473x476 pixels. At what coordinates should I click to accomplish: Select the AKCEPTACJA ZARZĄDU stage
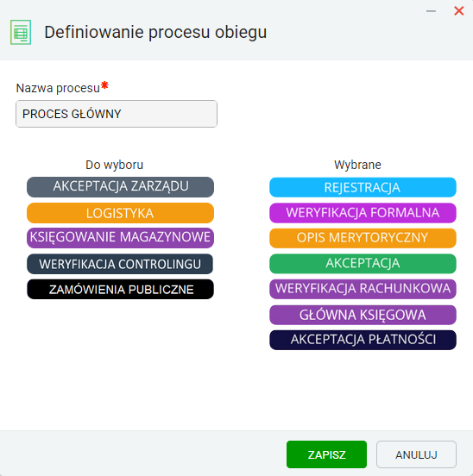coord(120,187)
